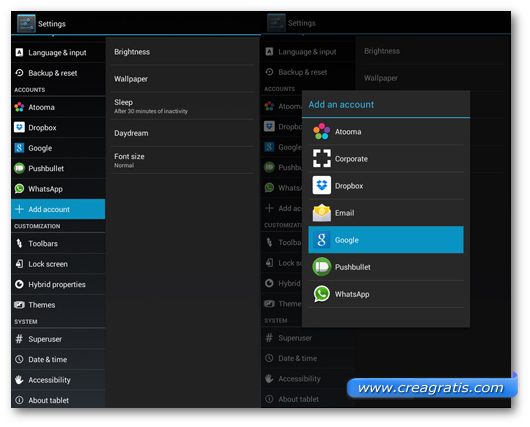Open Font size Normal setting
Viewport: 530px width, 427px height.
[183, 160]
